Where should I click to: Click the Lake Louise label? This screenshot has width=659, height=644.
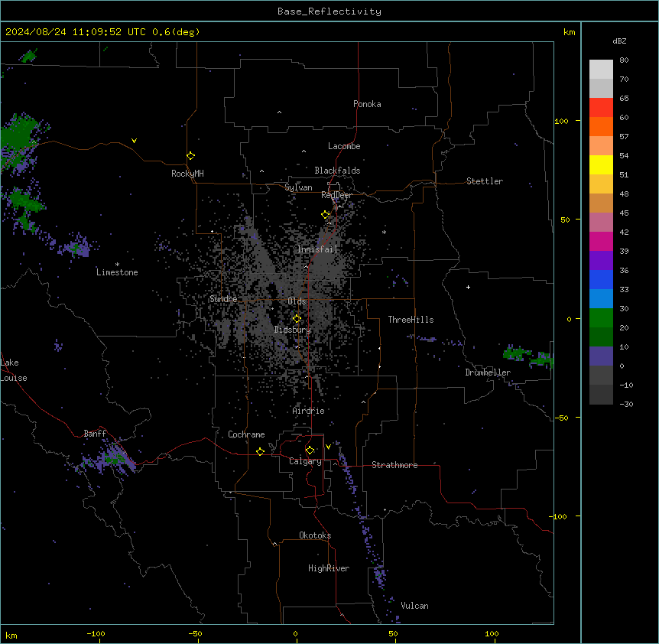14,370
